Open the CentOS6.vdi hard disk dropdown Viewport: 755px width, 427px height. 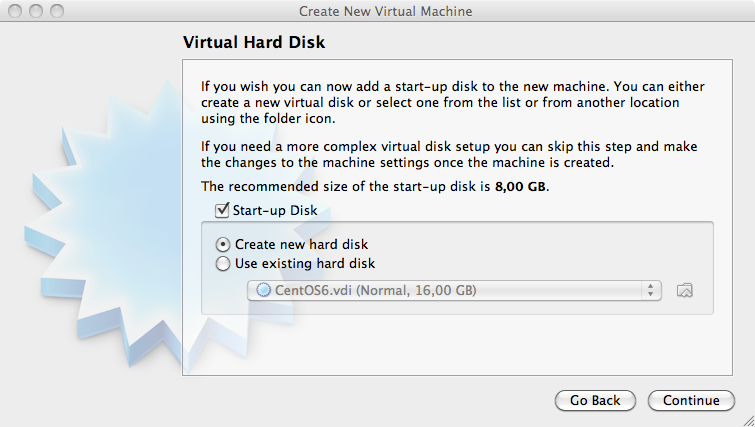tap(454, 291)
